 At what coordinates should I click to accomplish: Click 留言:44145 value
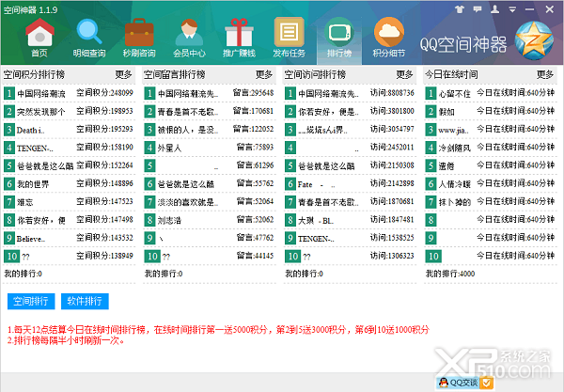point(255,256)
